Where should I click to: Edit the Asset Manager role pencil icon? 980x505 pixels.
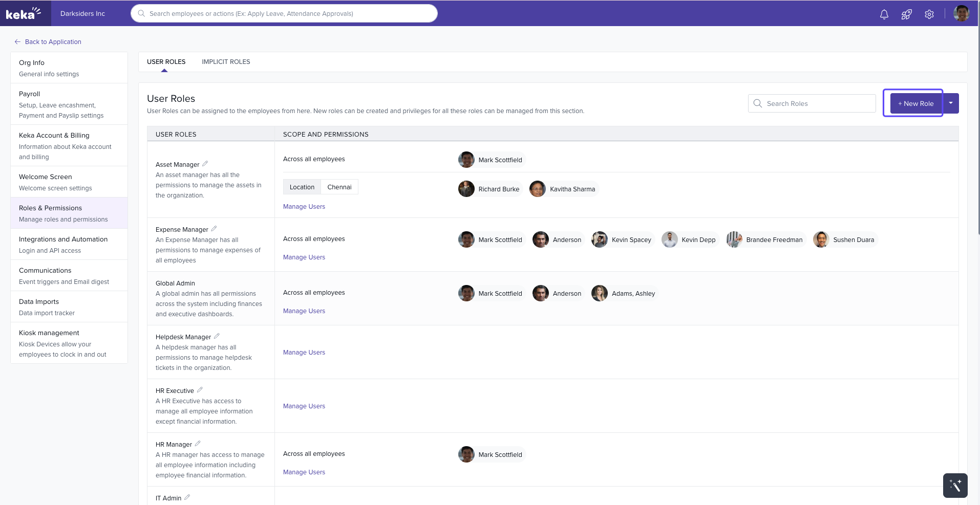coord(205,164)
